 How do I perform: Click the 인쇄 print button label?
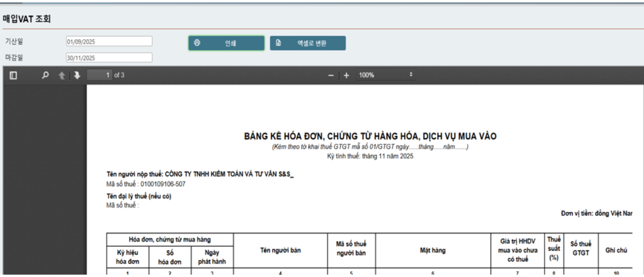click(230, 43)
